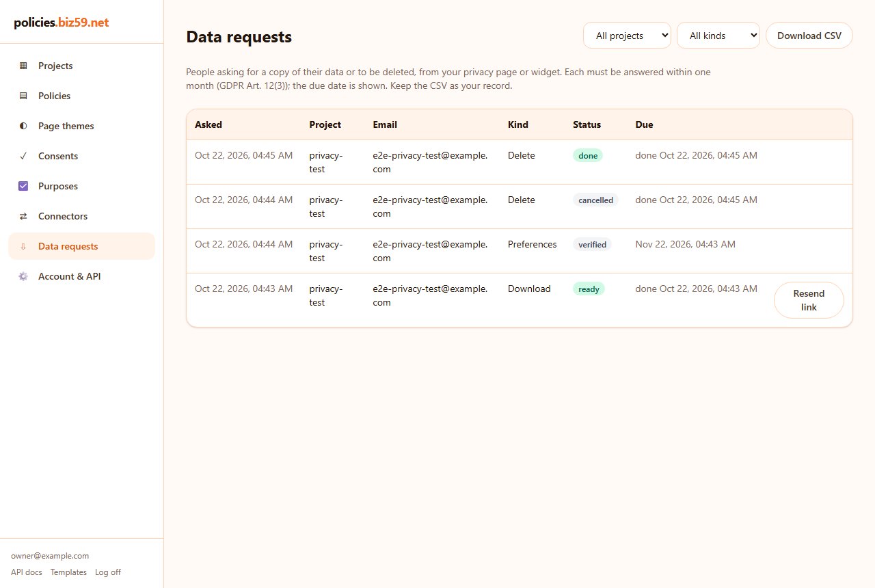Go to Projects in the sidebar

pos(82,66)
